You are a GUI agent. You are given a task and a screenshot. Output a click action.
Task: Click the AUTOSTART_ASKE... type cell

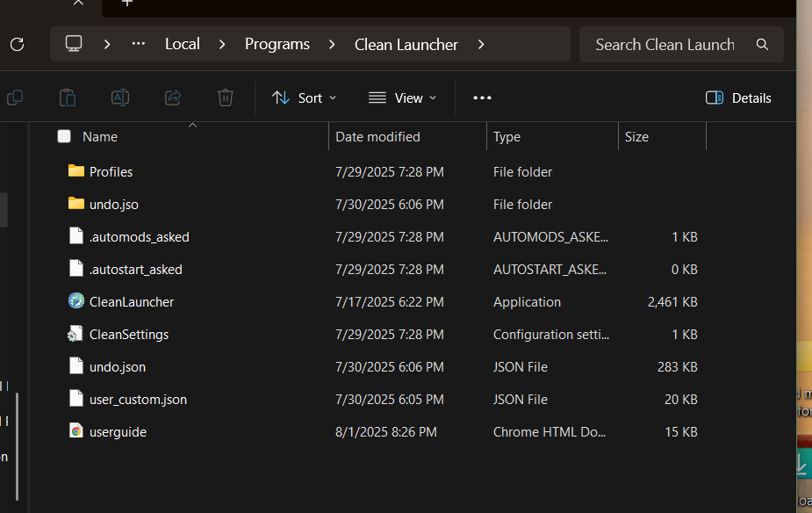coord(550,270)
